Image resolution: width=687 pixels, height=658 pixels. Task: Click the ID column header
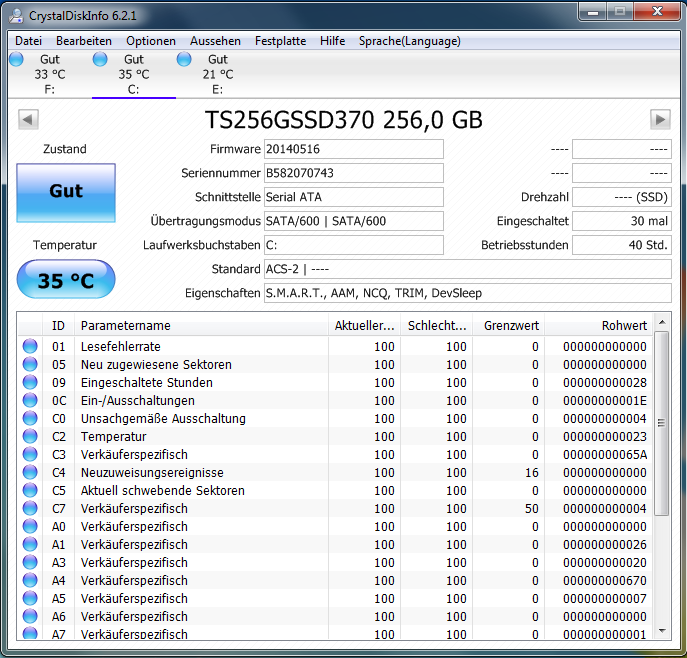[58, 325]
